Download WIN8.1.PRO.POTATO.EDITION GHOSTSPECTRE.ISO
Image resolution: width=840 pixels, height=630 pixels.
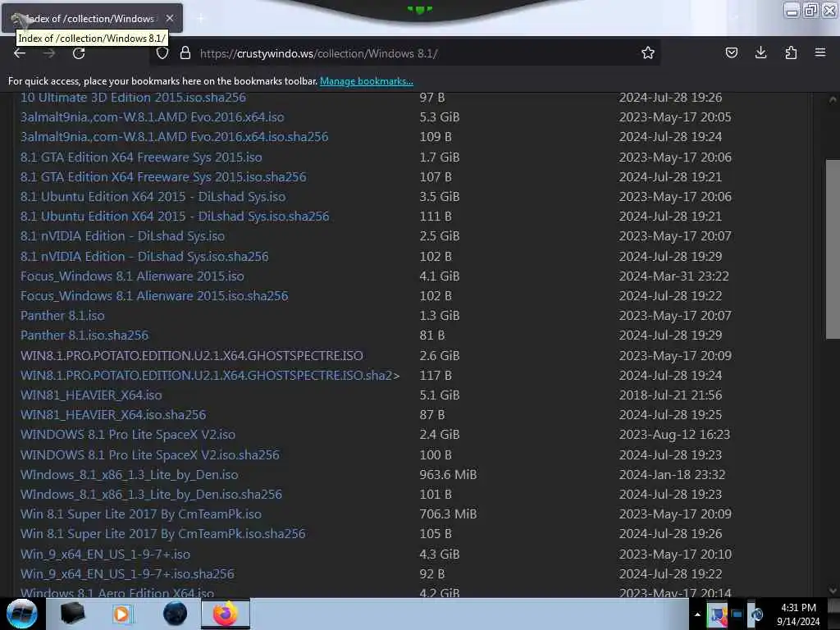coord(192,356)
